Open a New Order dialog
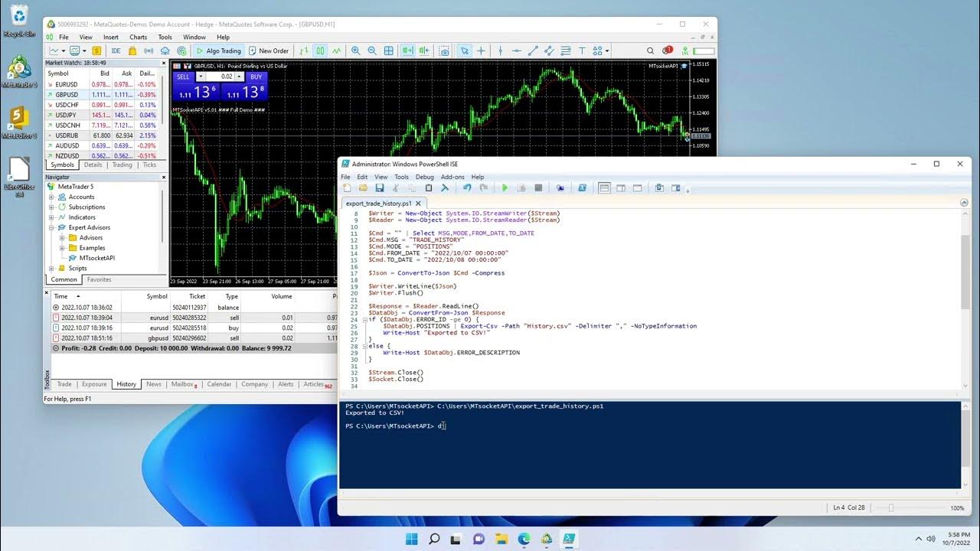This screenshot has height=551, width=980. 269,51
